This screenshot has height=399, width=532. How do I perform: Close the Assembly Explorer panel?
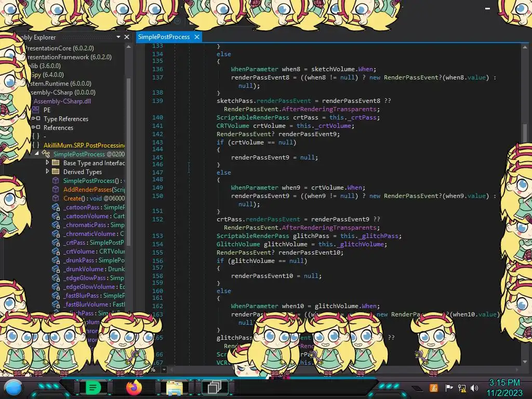[127, 37]
